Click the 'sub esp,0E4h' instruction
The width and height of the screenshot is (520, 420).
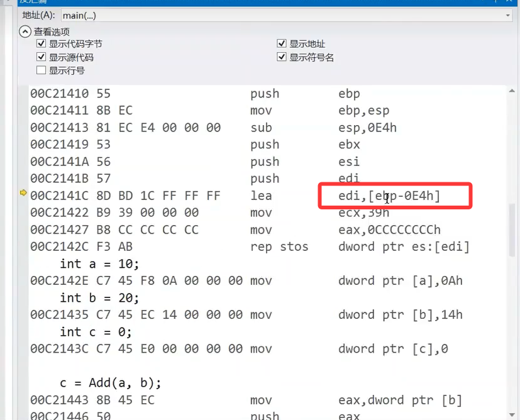pos(324,128)
